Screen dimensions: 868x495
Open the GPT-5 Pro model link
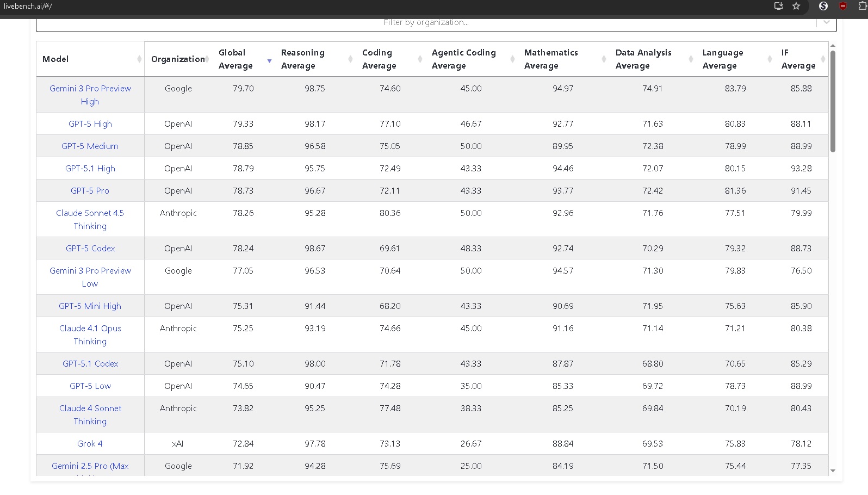(90, 191)
